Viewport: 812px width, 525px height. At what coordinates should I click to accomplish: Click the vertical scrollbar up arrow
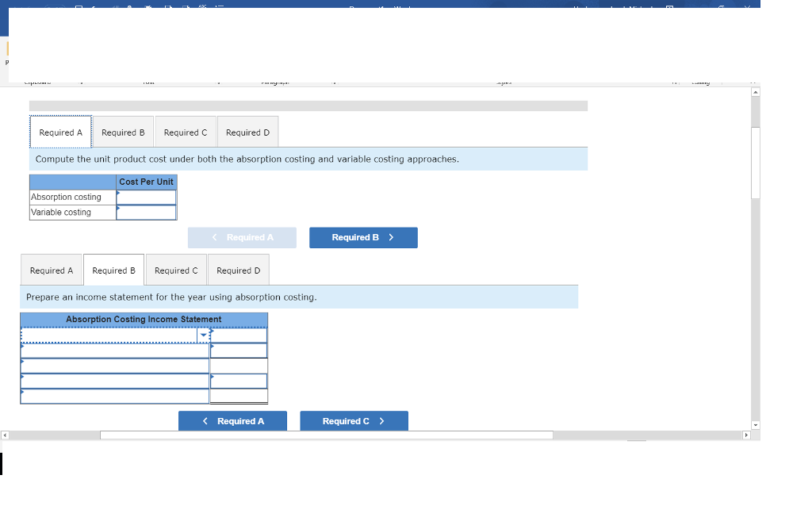[756, 92]
